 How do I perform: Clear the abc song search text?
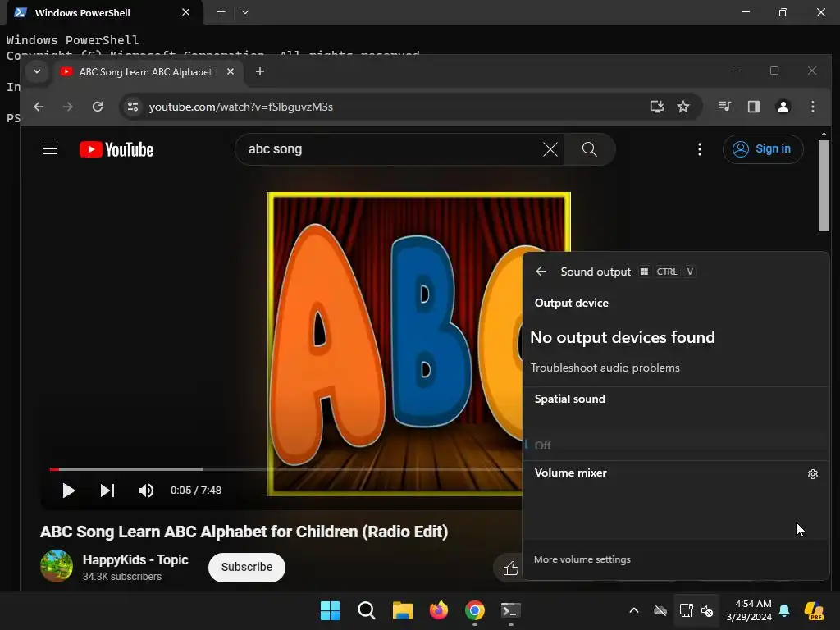[x=550, y=149]
